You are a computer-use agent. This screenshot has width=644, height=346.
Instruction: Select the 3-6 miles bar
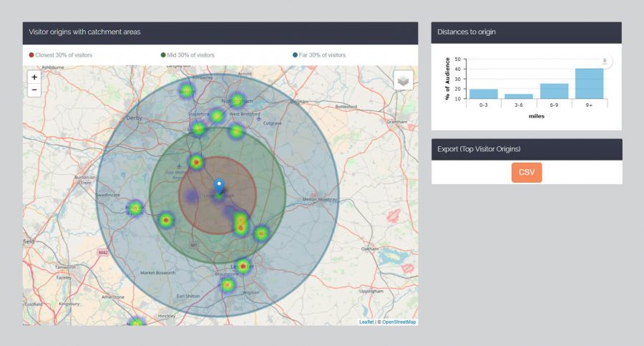pos(519,96)
